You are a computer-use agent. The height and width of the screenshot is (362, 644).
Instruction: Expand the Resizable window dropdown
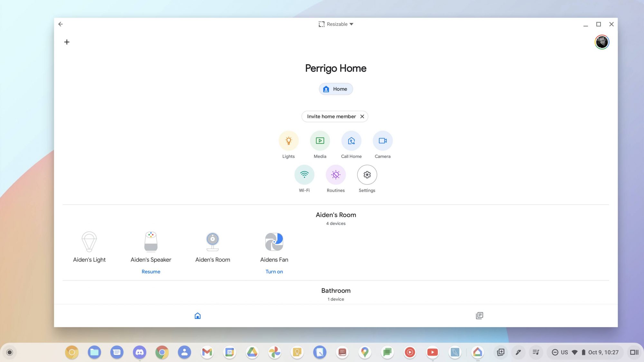336,24
